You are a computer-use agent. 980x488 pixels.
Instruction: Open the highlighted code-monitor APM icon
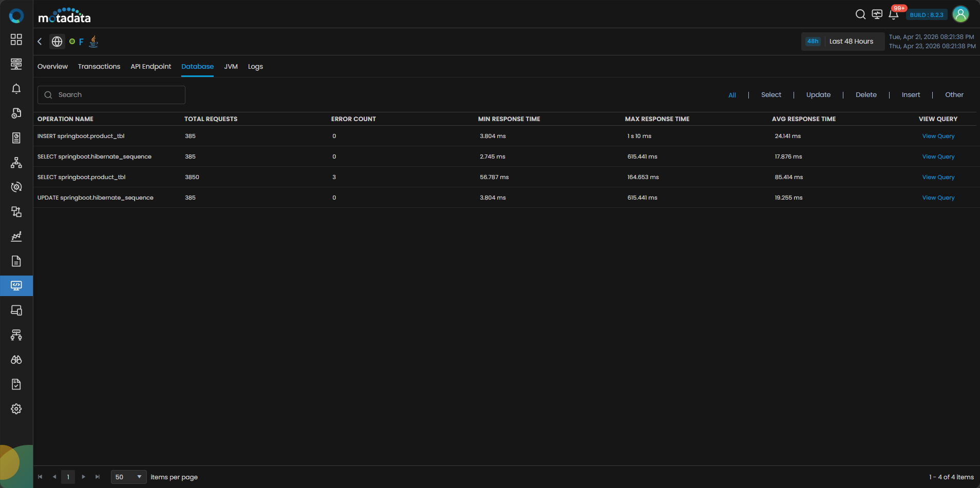[16, 286]
